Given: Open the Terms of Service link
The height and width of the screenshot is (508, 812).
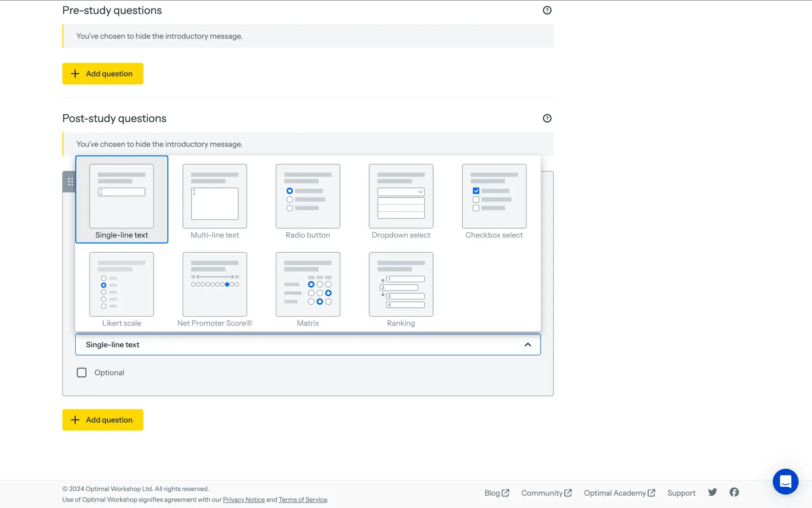Looking at the screenshot, I should pyautogui.click(x=302, y=500).
